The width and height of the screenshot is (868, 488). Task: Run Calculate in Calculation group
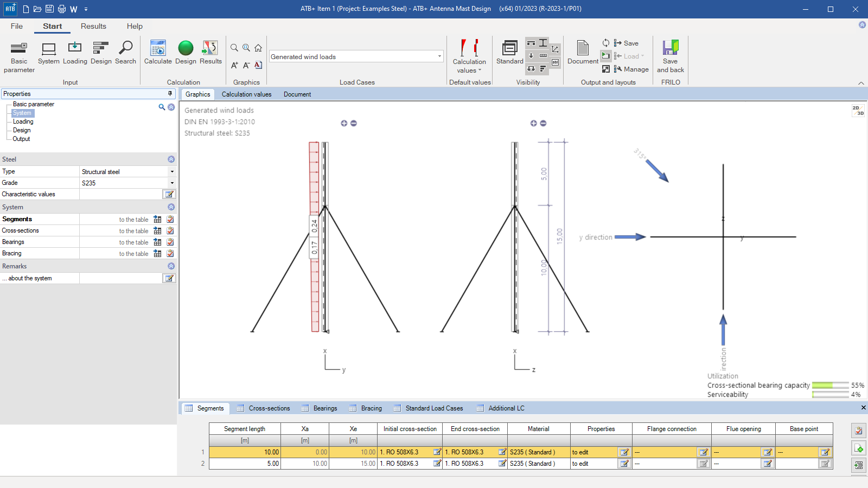[158, 53]
